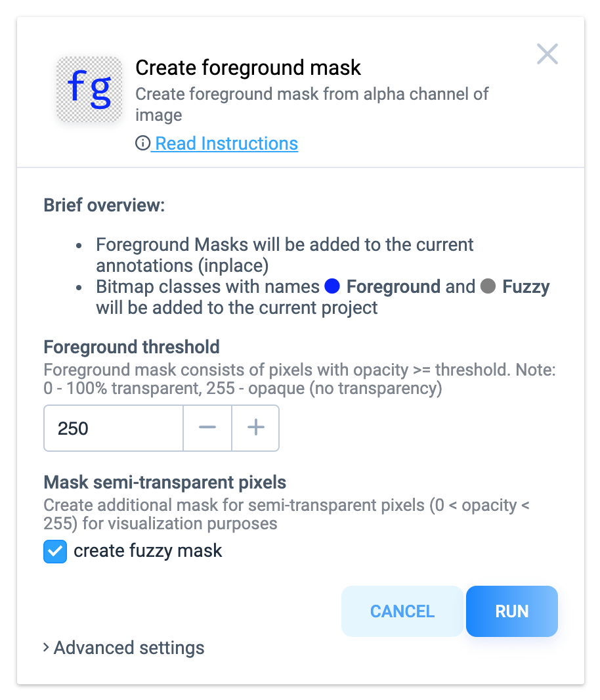Open the Read Instructions link
Image resolution: width=600 pixels, height=700 pixels.
tap(226, 143)
